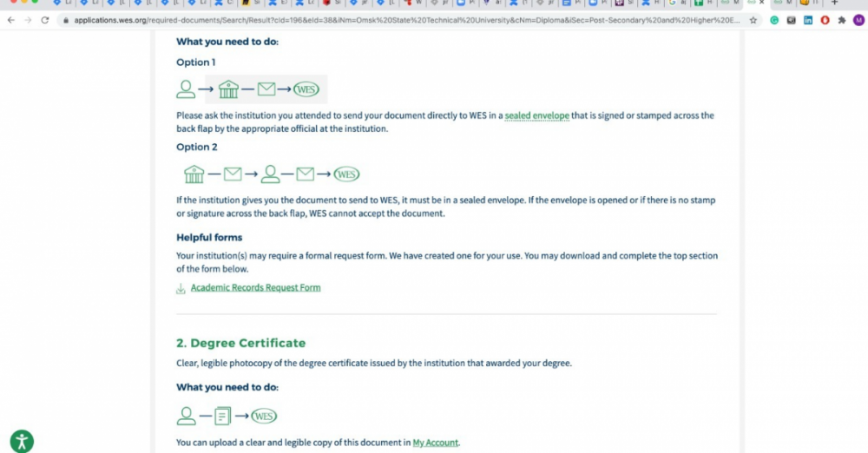Open a new browser tab
Viewport: 868px width, 453px height.
point(835,3)
